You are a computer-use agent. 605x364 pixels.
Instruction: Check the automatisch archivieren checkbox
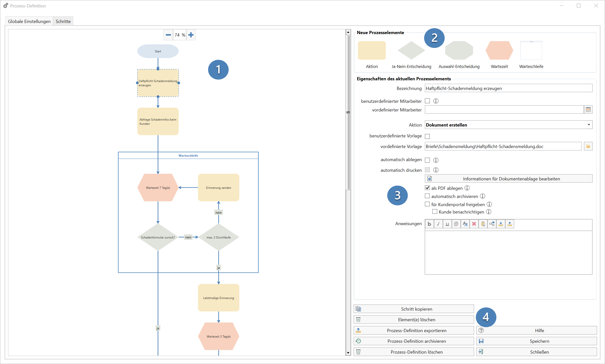click(427, 196)
